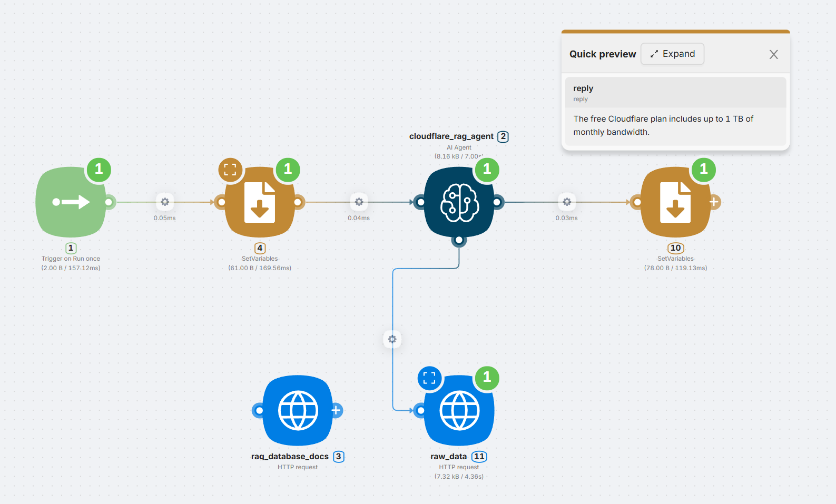Image resolution: width=836 pixels, height=504 pixels.
Task: Click the gear on the 0.05ms connection
Action: click(x=165, y=202)
